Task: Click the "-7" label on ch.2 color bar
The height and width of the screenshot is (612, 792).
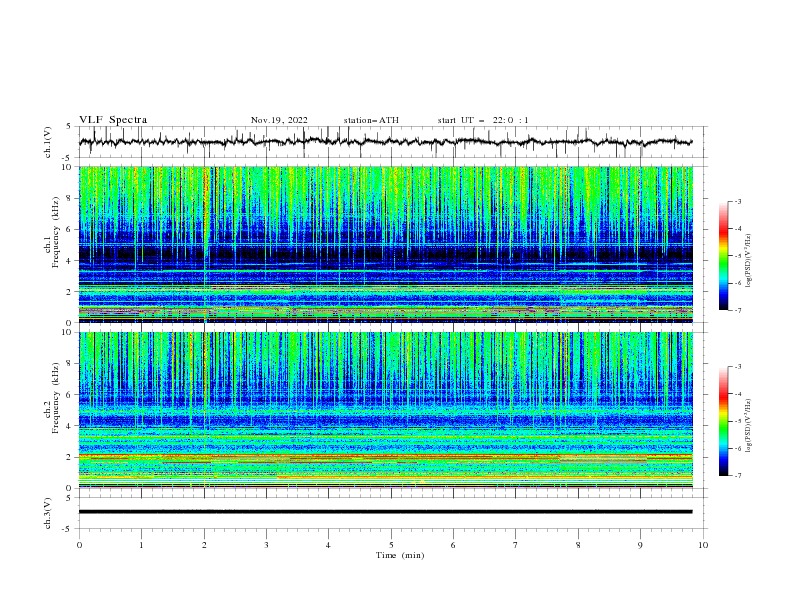Action: click(738, 476)
